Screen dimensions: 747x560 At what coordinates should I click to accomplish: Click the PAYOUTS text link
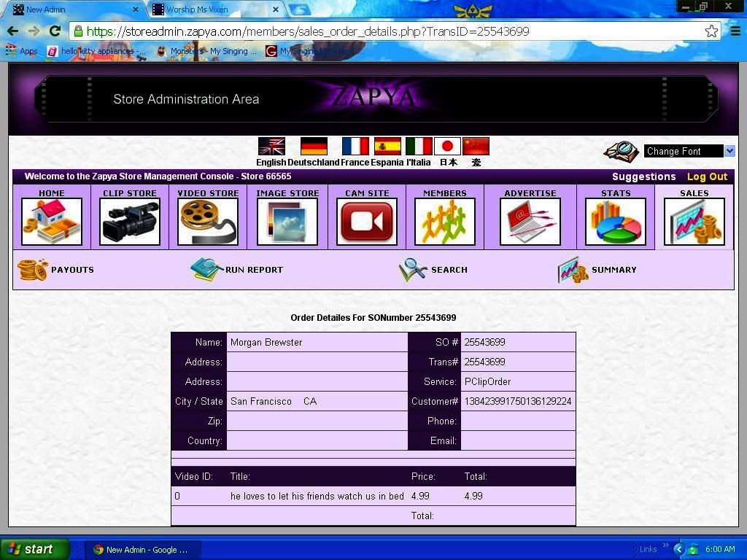point(72,270)
